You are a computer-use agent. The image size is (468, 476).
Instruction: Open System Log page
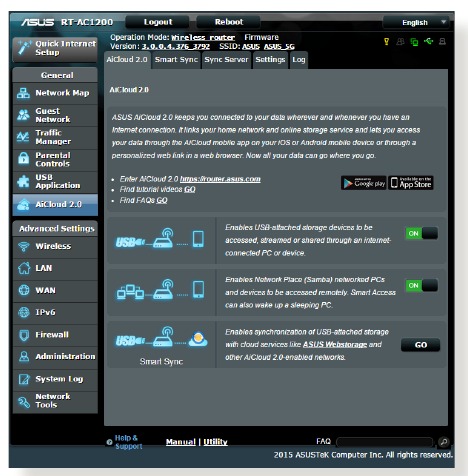click(x=55, y=379)
